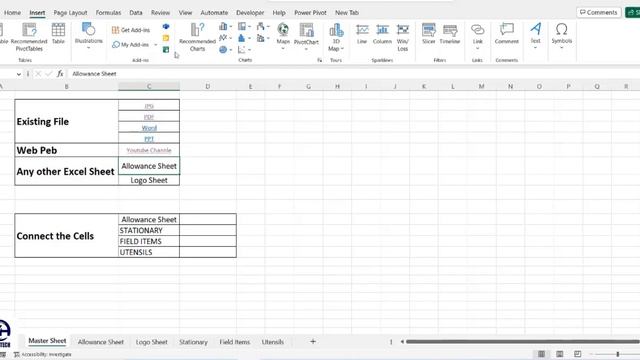The height and width of the screenshot is (360, 640).
Task: Insert a Win/Loss sparkline
Action: click(402, 37)
